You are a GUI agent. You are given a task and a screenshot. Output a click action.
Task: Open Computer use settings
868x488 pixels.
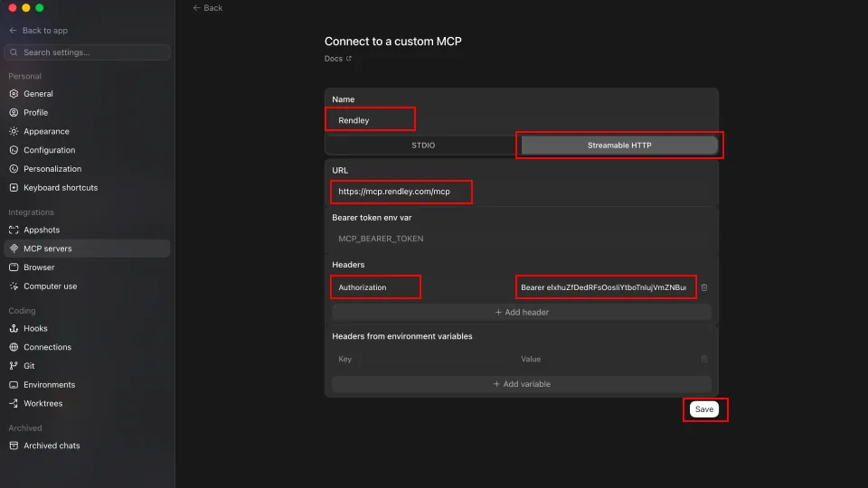coord(87,286)
